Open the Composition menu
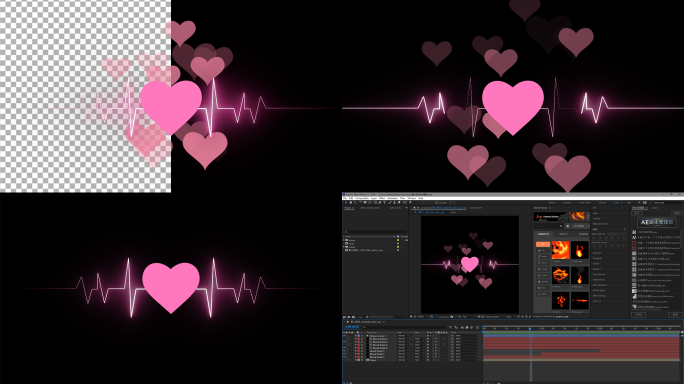The image size is (684, 384). pos(362,198)
